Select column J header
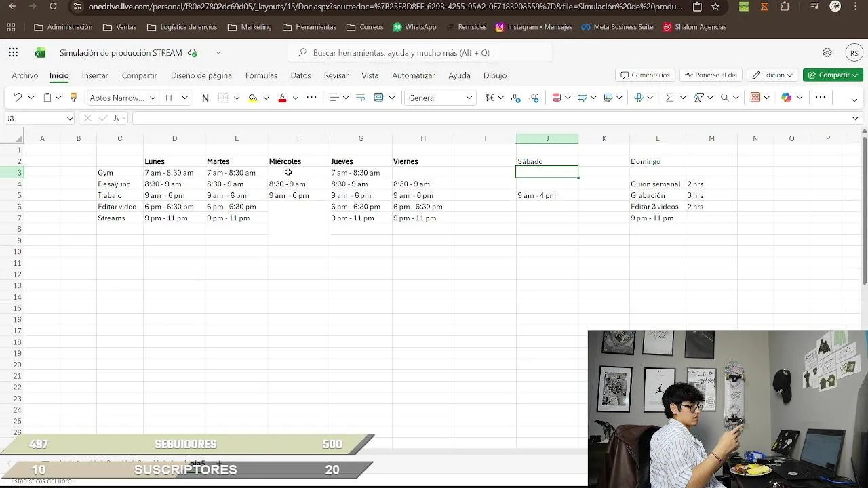This screenshot has width=868, height=488. point(547,138)
